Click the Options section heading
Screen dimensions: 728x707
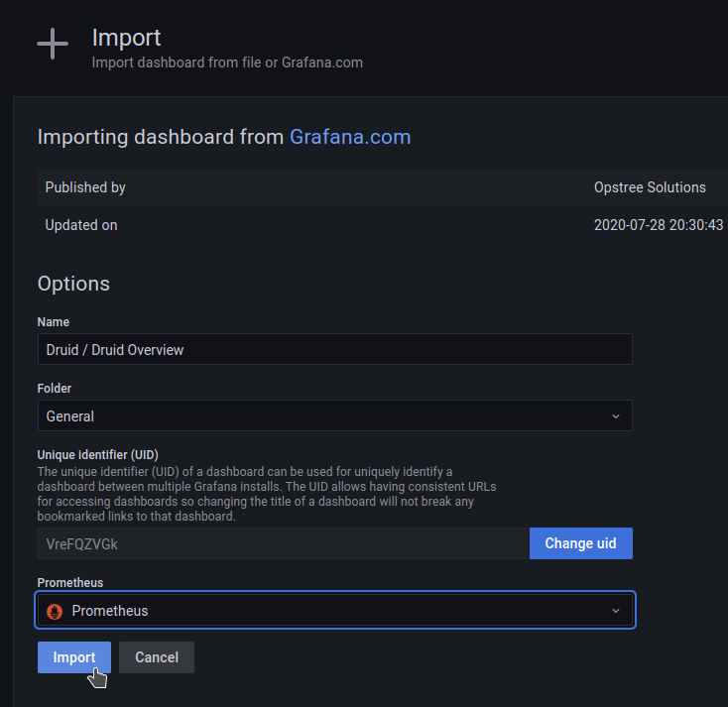coord(73,284)
